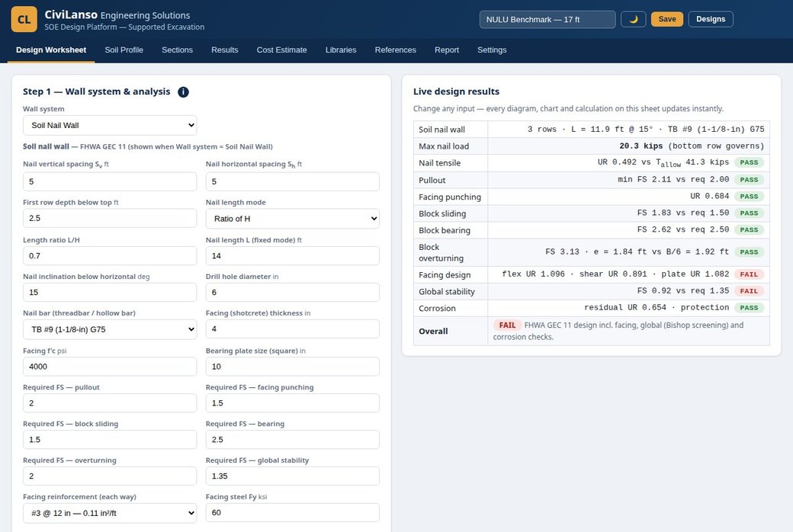Edit Bearing plate size field
Image resolution: width=793 pixels, height=532 pixels.
click(292, 367)
